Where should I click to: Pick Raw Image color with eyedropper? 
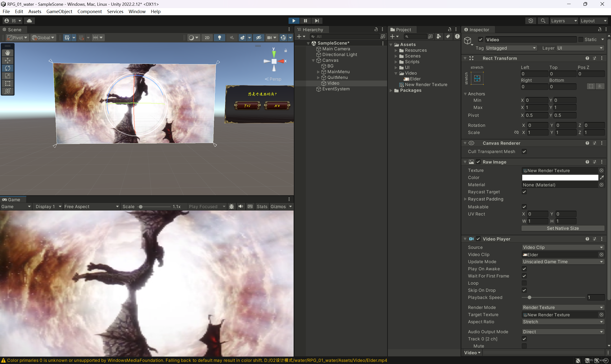coord(602,177)
